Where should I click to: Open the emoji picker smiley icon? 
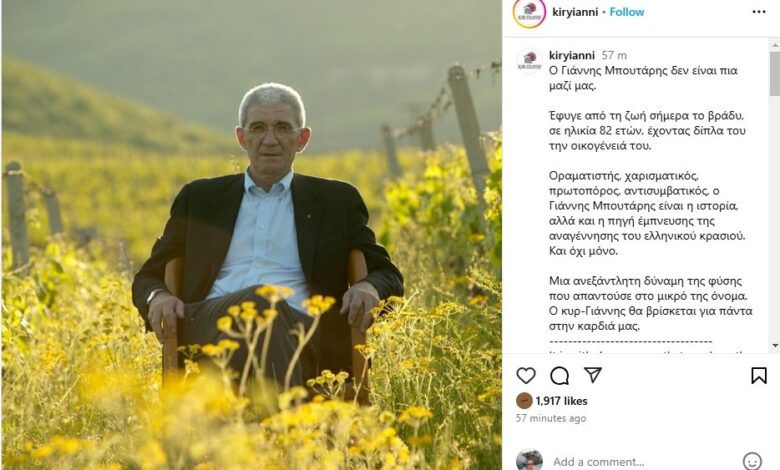752,462
